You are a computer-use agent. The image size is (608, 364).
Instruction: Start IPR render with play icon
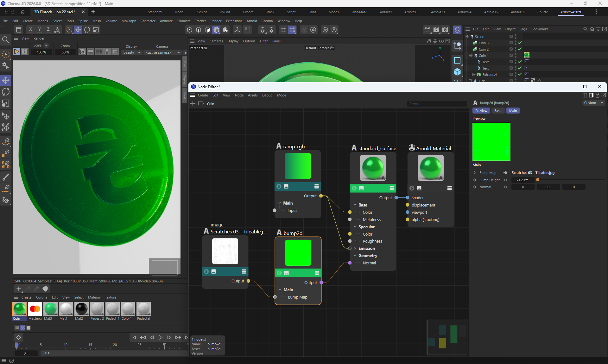point(16,52)
